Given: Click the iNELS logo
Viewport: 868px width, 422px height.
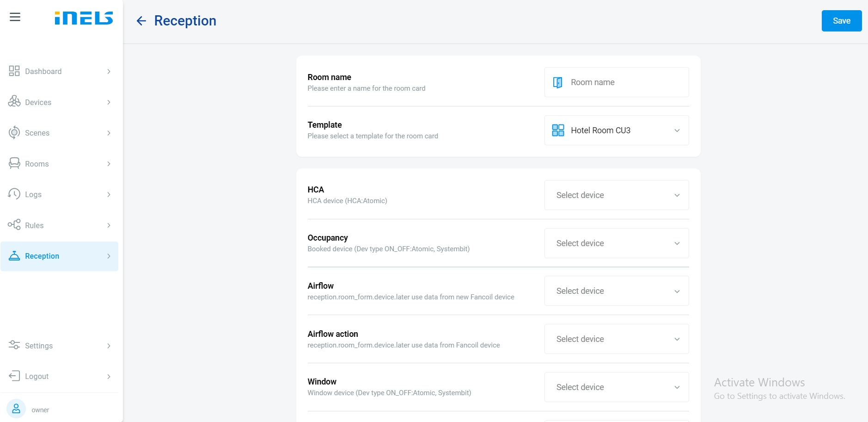Looking at the screenshot, I should click(84, 18).
